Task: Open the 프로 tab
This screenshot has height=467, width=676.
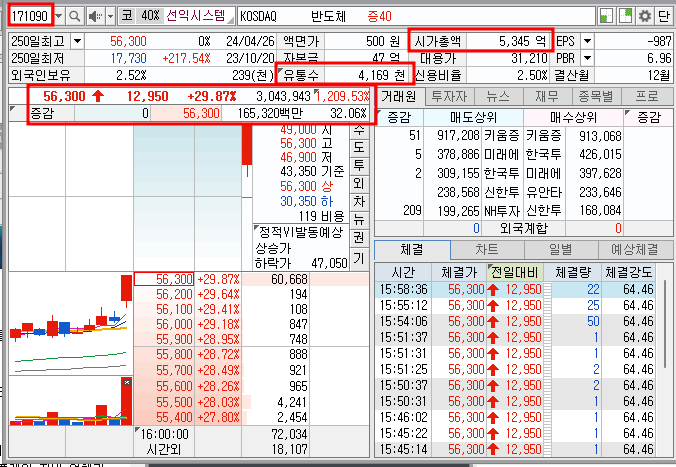Action: point(647,97)
